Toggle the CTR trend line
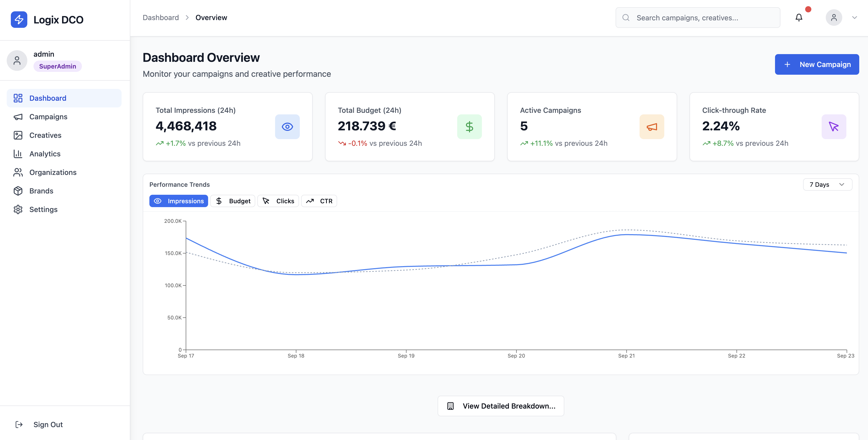 click(x=319, y=201)
